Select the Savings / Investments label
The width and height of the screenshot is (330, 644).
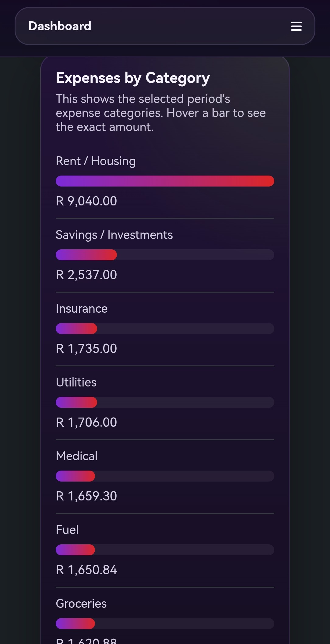coord(114,235)
